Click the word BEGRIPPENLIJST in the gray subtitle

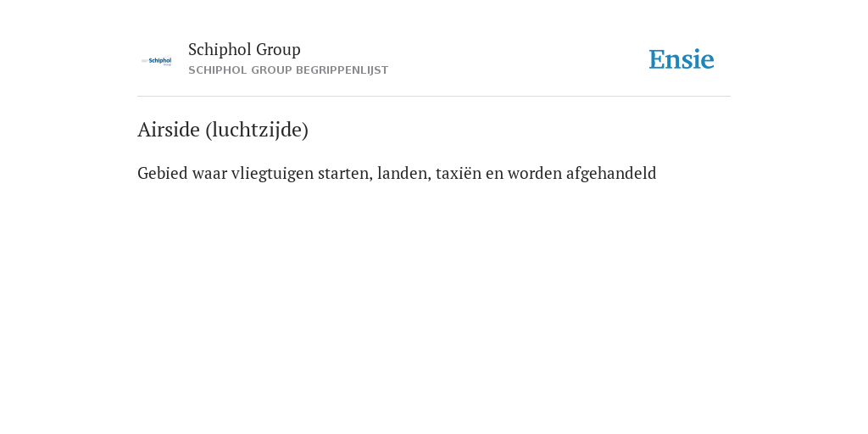(342, 70)
